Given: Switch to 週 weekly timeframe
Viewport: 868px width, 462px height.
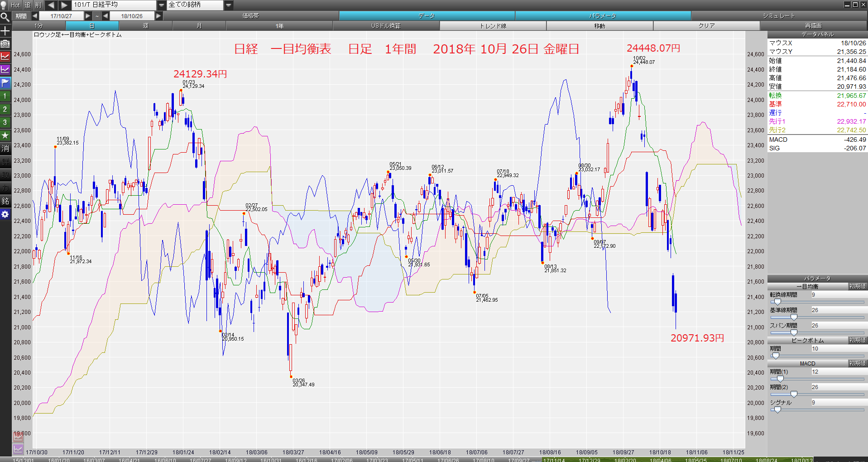Looking at the screenshot, I should click(145, 26).
